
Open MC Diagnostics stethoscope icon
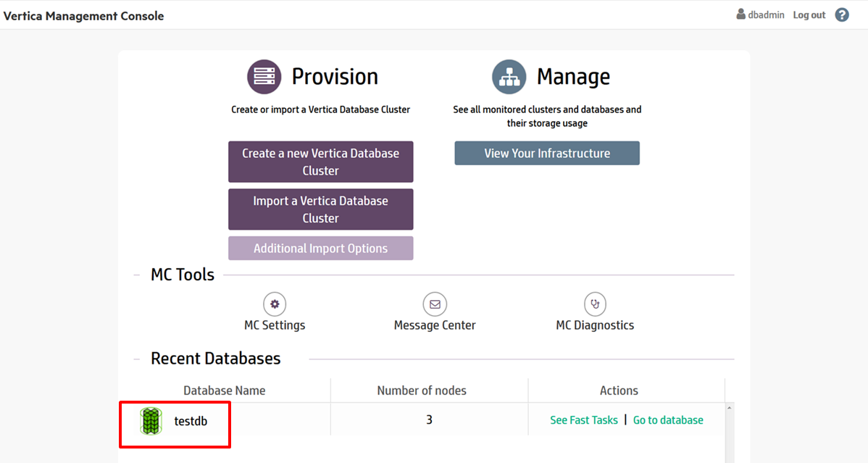click(x=595, y=304)
